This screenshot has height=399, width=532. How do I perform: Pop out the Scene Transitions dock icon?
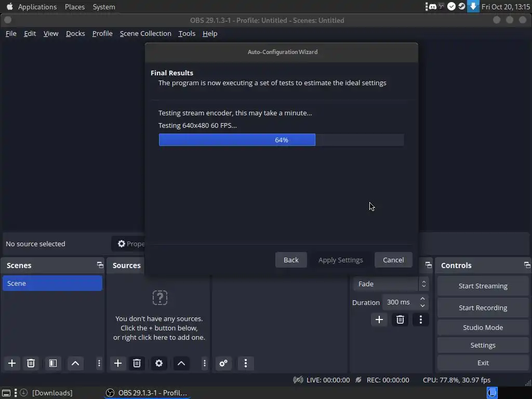click(429, 265)
